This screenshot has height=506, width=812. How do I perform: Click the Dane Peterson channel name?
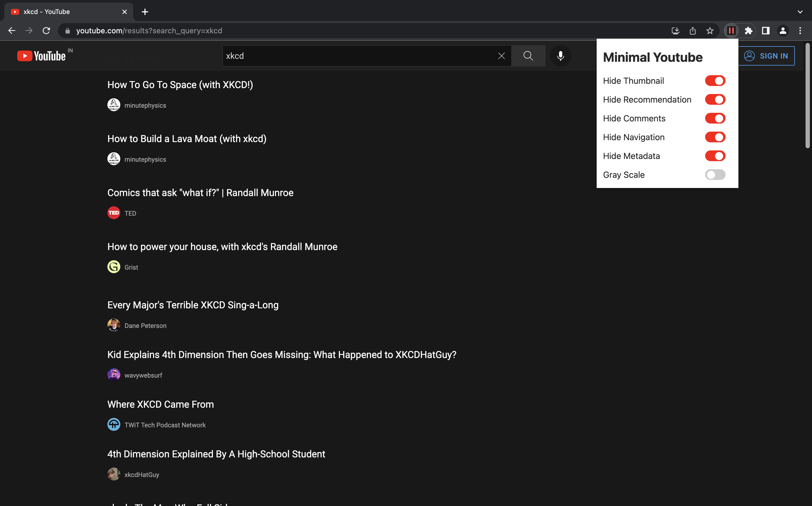[145, 326]
